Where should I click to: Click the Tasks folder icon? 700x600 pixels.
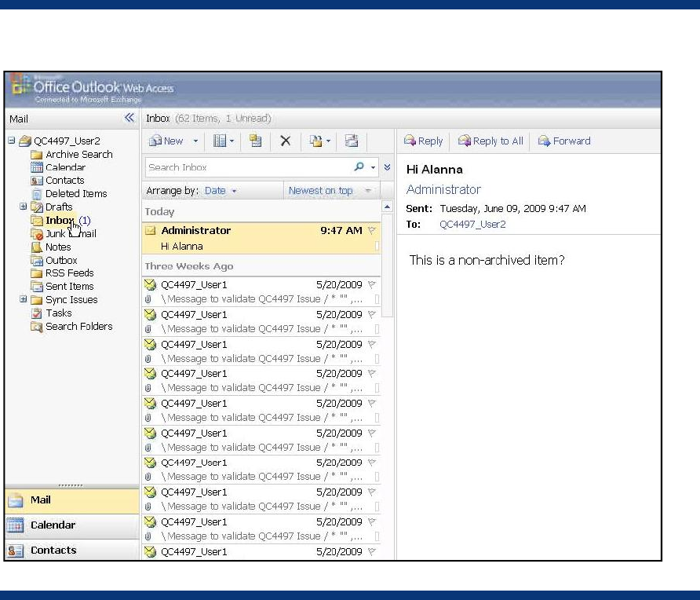point(37,313)
